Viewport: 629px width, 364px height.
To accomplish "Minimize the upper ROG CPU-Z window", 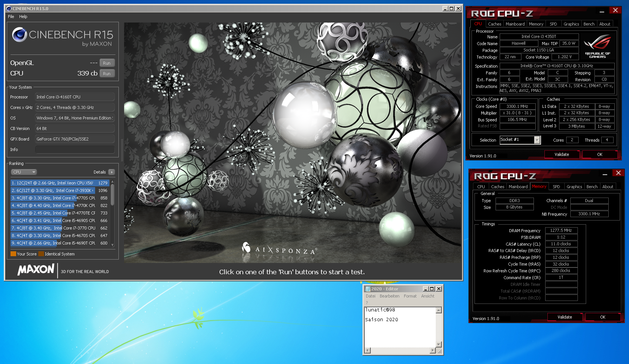I will click(x=602, y=11).
